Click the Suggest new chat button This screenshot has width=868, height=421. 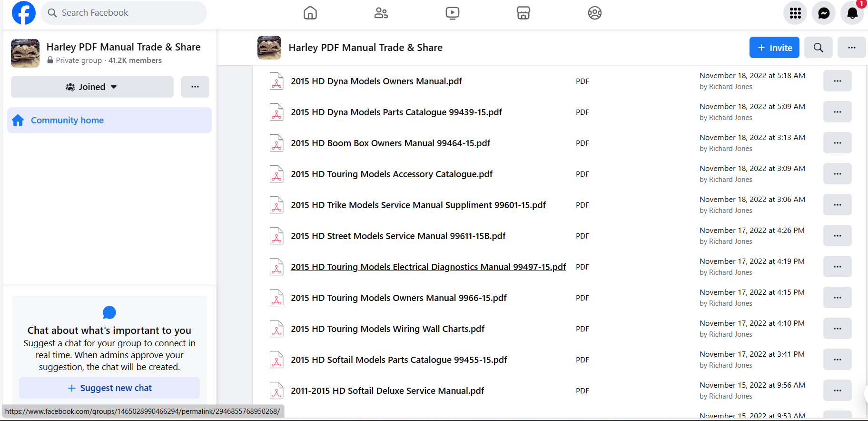(x=109, y=388)
